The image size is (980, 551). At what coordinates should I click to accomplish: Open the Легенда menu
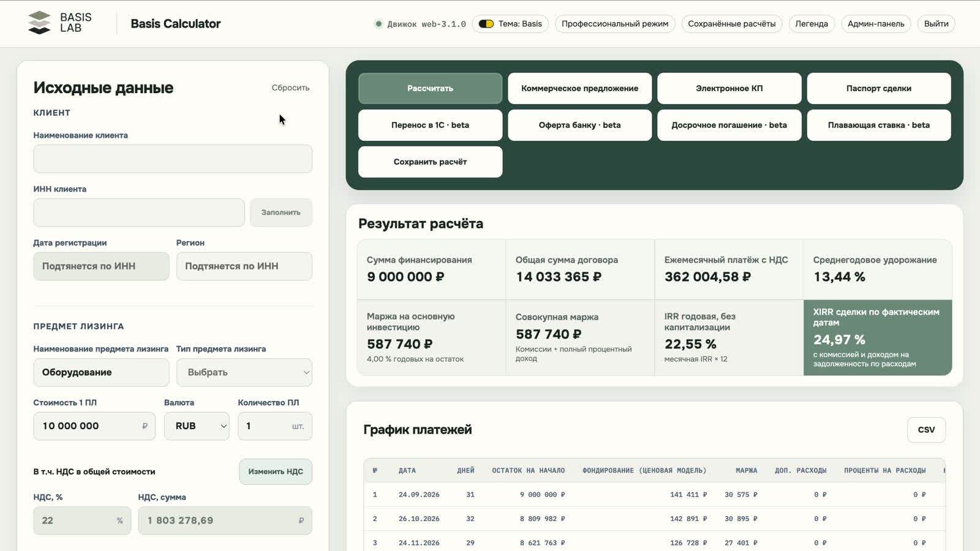(x=812, y=24)
